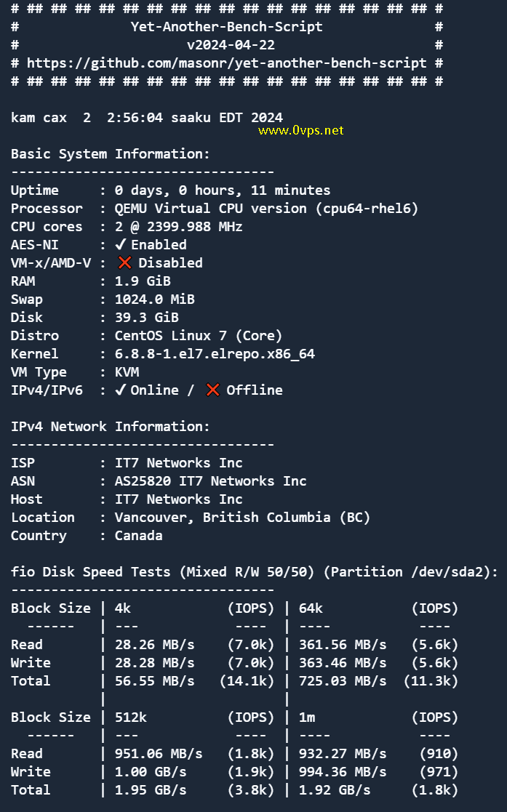Screen dimensions: 507x812
Task: Open the github.com/masonr/yet-another-bench-script URL
Action: pos(226,63)
